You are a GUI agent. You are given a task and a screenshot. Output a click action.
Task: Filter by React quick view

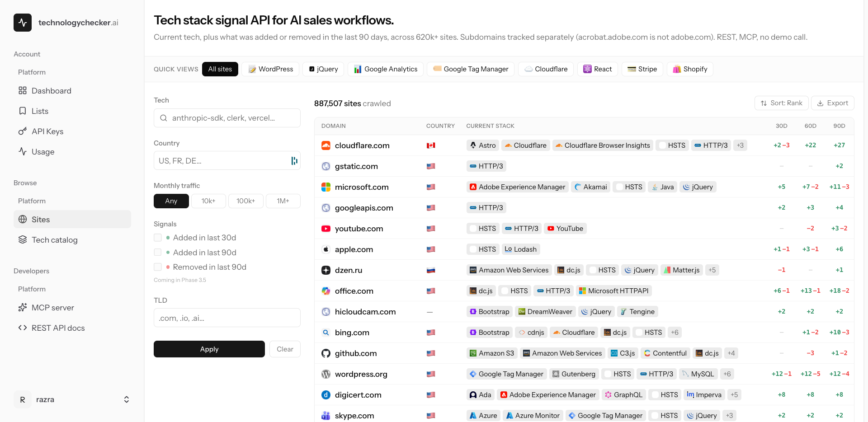point(598,69)
